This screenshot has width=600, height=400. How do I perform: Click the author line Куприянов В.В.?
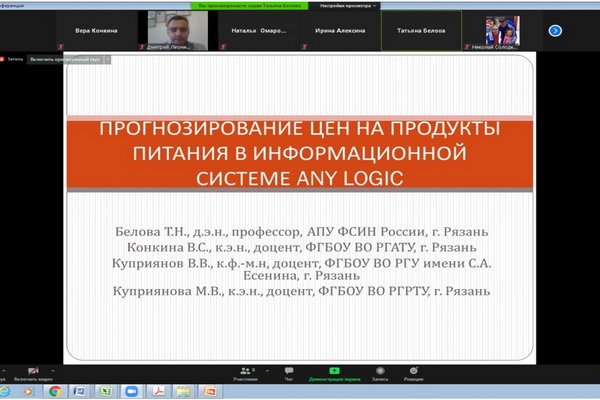(x=302, y=269)
